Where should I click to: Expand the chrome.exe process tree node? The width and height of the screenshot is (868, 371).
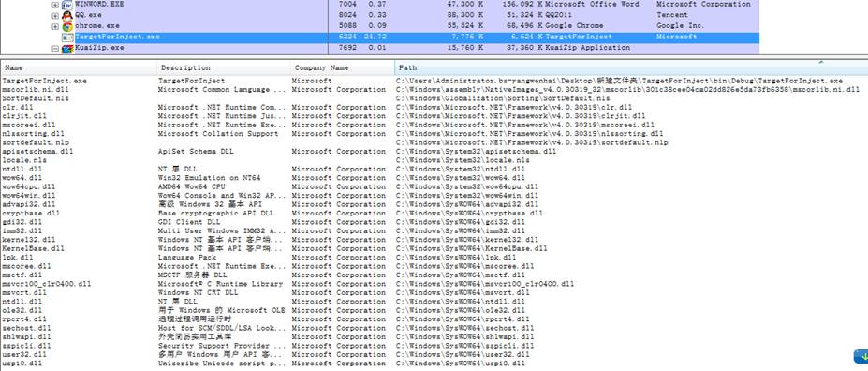coord(55,26)
